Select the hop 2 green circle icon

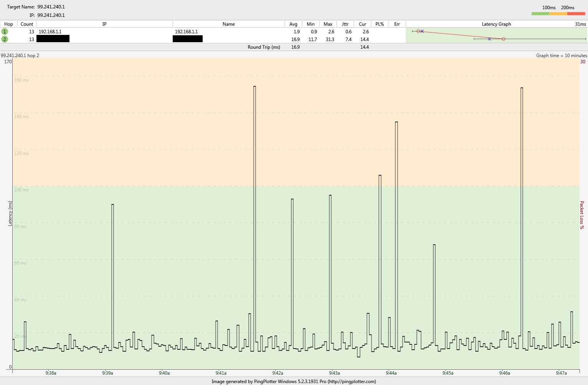(x=5, y=39)
